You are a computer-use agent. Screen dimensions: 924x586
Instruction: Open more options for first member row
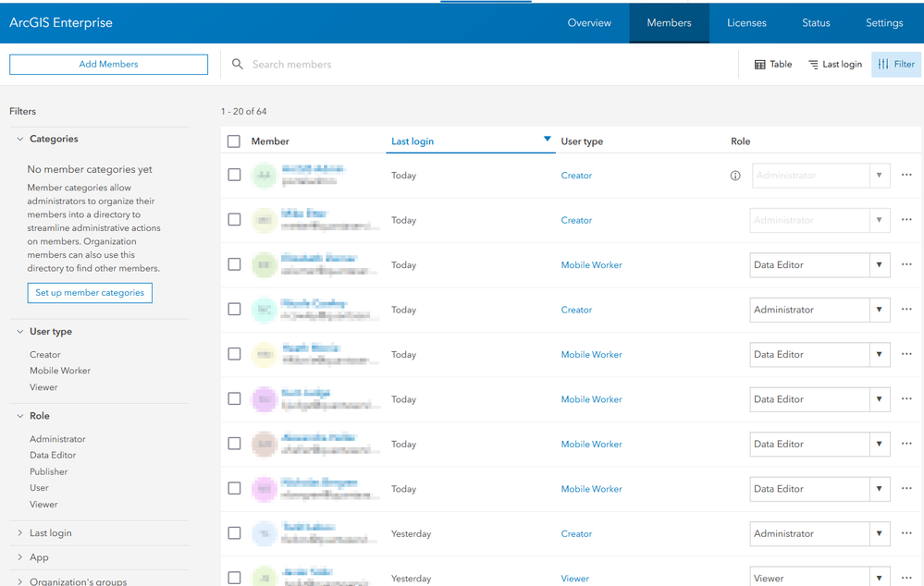coord(906,175)
